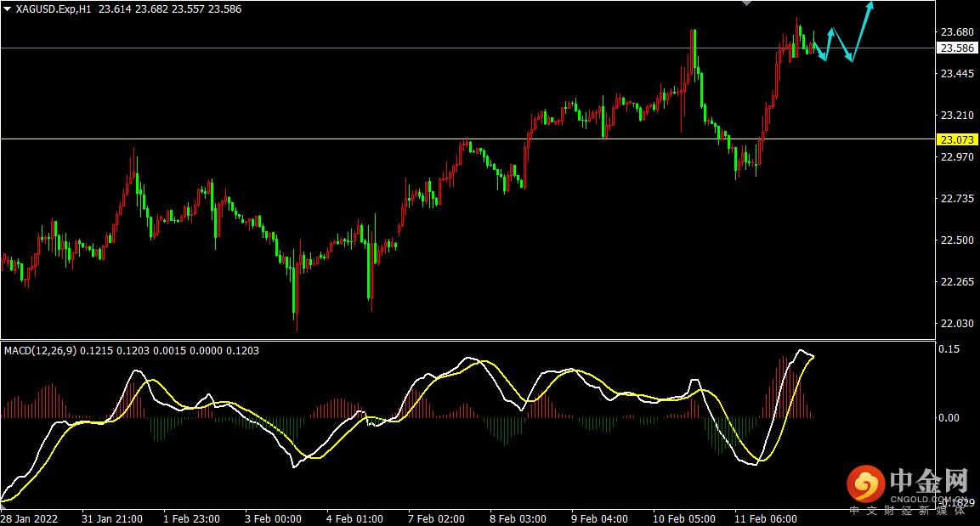Image resolution: width=980 pixels, height=526 pixels.
Task: Select the grey current price line at 23.586
Action: click(x=467, y=48)
